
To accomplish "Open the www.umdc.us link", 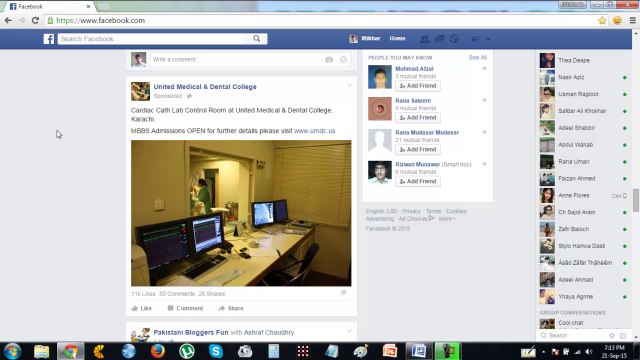I will (x=314, y=131).
